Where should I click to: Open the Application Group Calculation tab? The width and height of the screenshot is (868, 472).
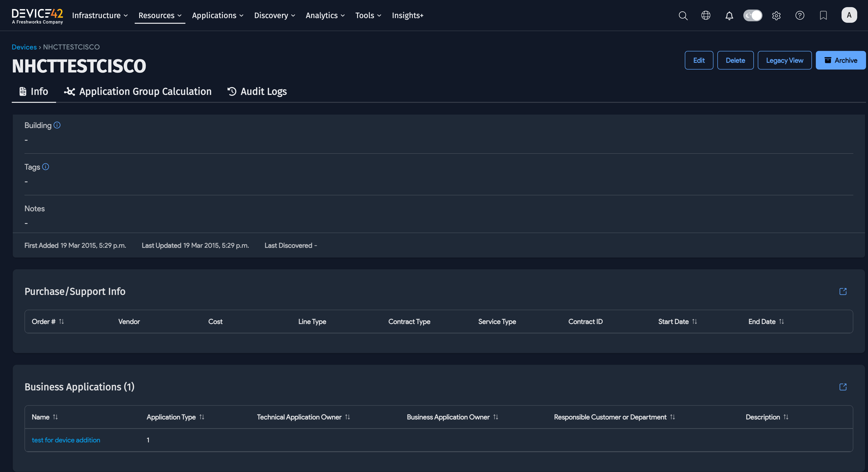138,92
